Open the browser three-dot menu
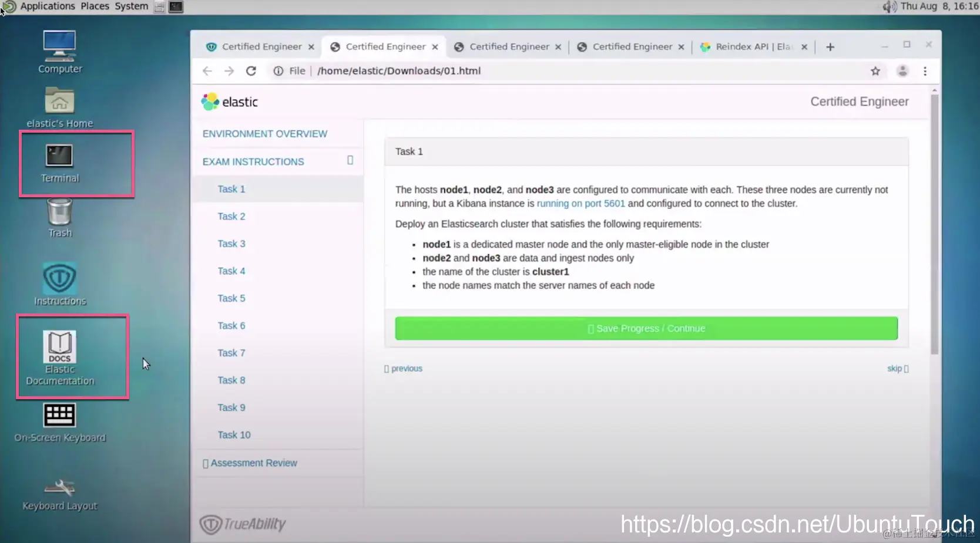980x543 pixels. [x=925, y=71]
